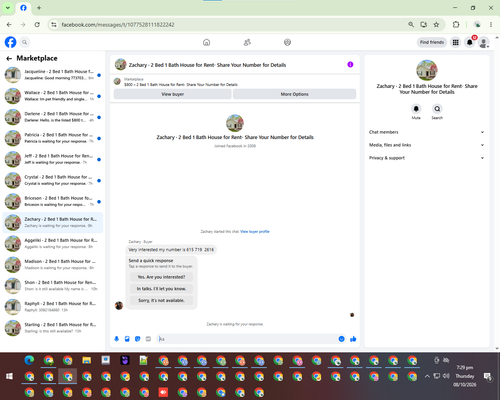The height and width of the screenshot is (400, 500).
Task: Open Chrome extensions puzzle icon
Action: [456, 24]
